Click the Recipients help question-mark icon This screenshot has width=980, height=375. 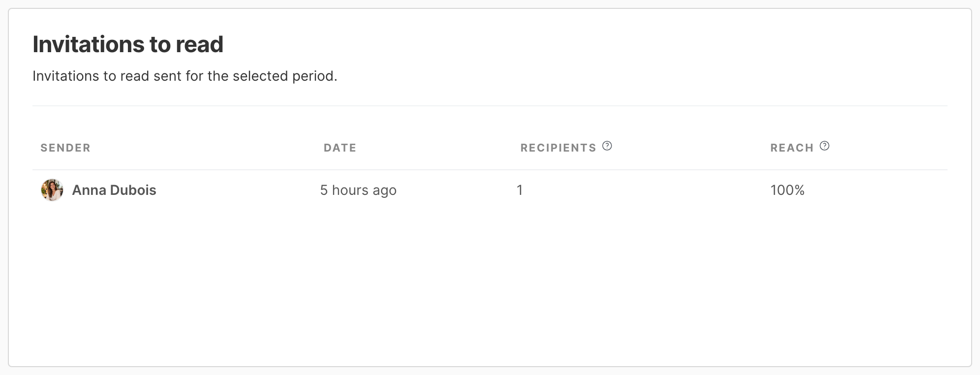(607, 146)
